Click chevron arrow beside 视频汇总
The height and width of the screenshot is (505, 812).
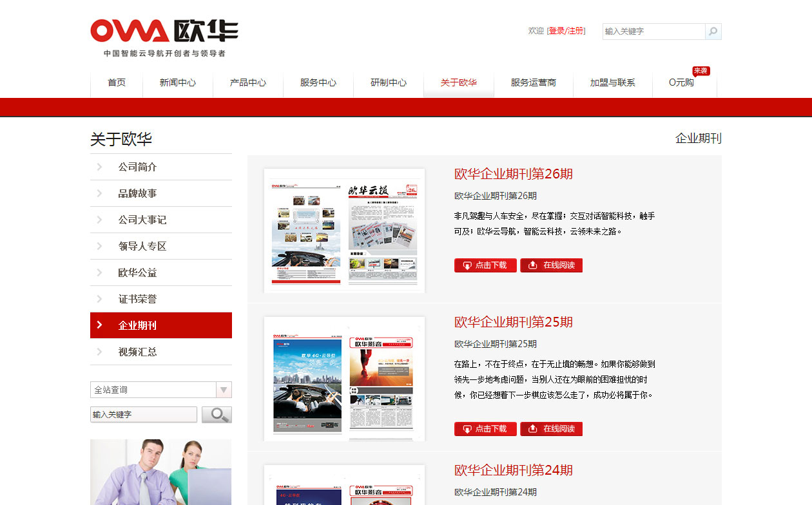click(99, 352)
